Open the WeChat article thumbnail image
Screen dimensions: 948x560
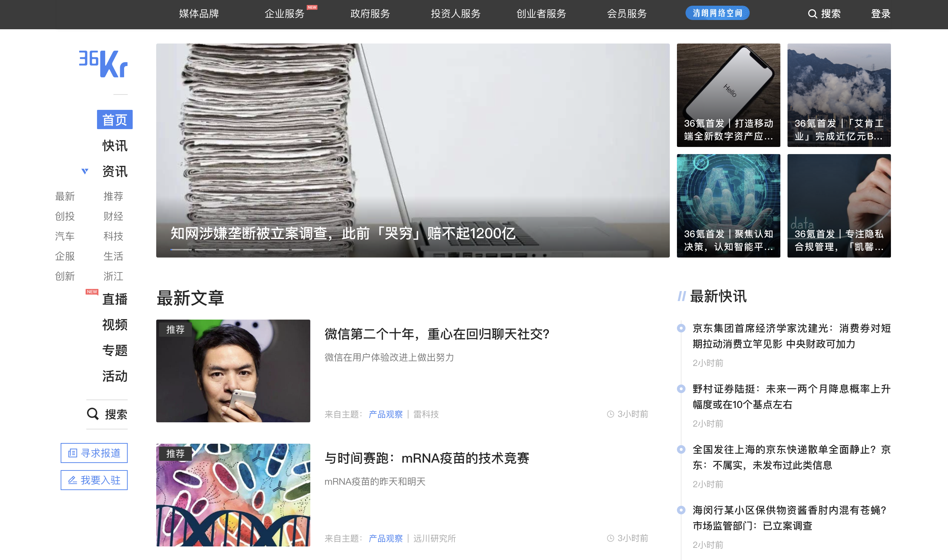pyautogui.click(x=233, y=371)
